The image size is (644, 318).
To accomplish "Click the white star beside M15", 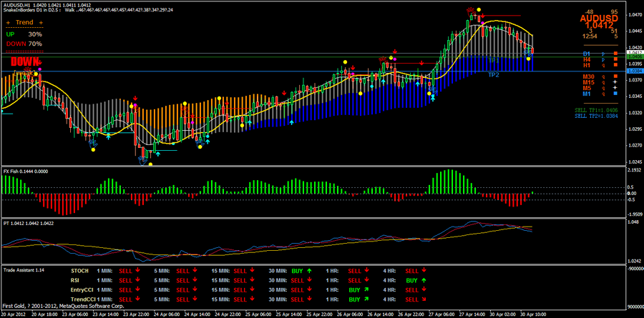I will click(615, 82).
